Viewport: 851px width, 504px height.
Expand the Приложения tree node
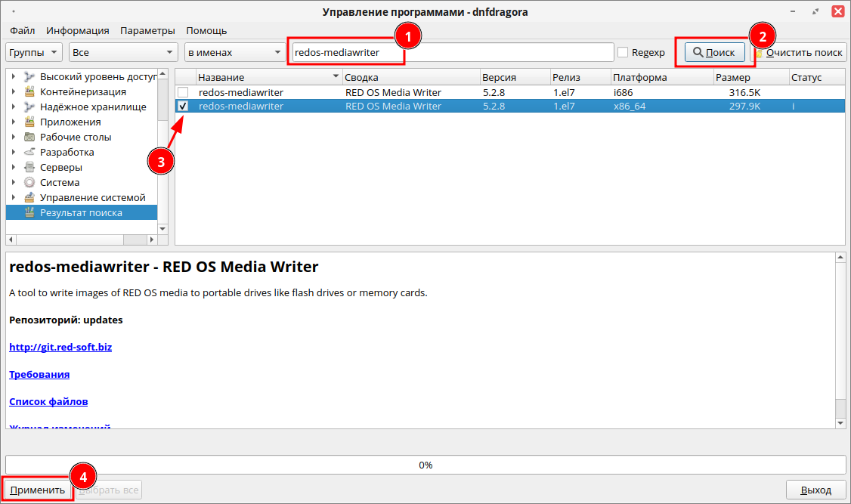pos(14,122)
